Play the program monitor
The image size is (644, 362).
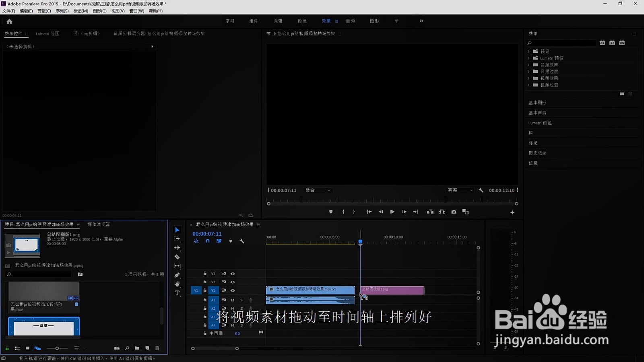392,212
